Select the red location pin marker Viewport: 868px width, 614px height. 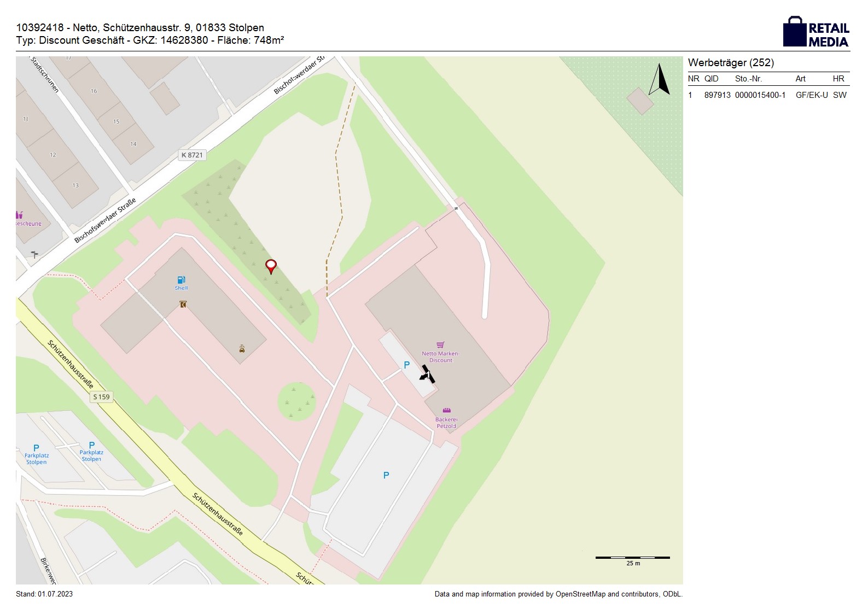coord(271,266)
